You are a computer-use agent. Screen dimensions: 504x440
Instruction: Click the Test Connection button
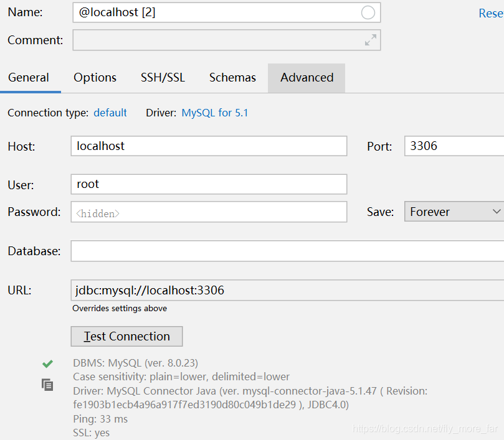[126, 336]
